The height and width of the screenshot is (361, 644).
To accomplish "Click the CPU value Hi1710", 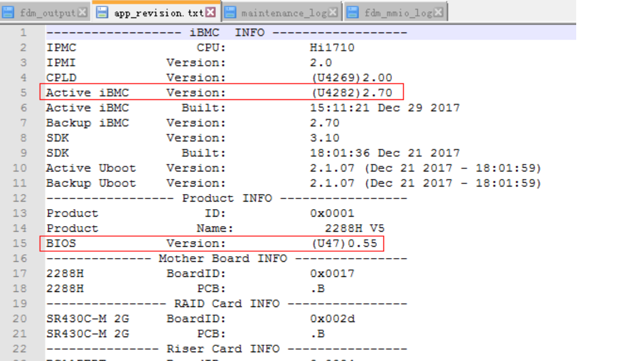I will coord(332,48).
